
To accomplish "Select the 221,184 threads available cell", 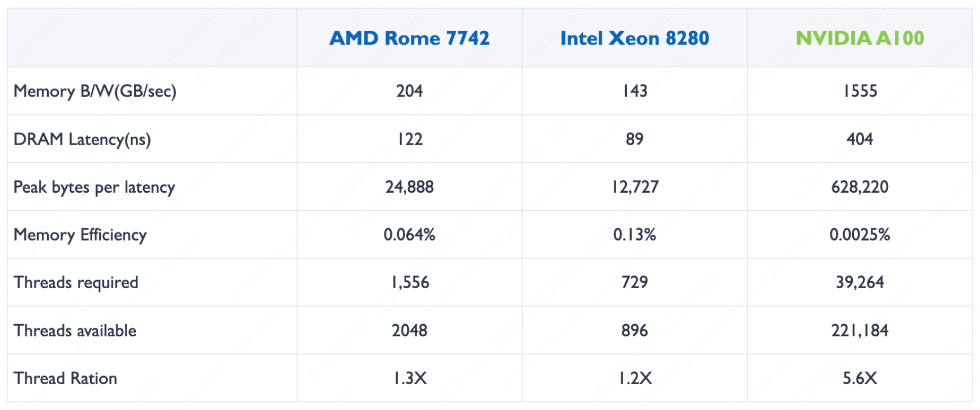I will [x=860, y=331].
